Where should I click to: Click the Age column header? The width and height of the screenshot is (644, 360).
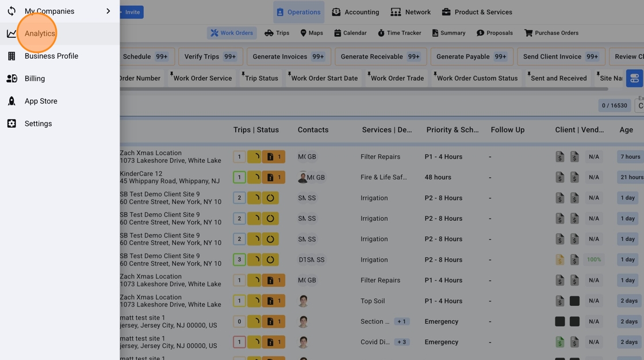tap(626, 130)
